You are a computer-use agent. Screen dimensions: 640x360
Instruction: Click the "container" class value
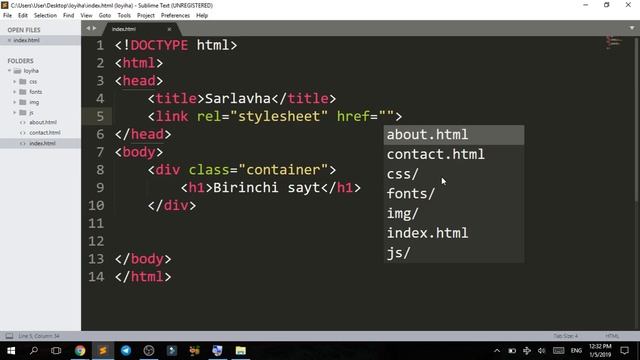click(283, 170)
